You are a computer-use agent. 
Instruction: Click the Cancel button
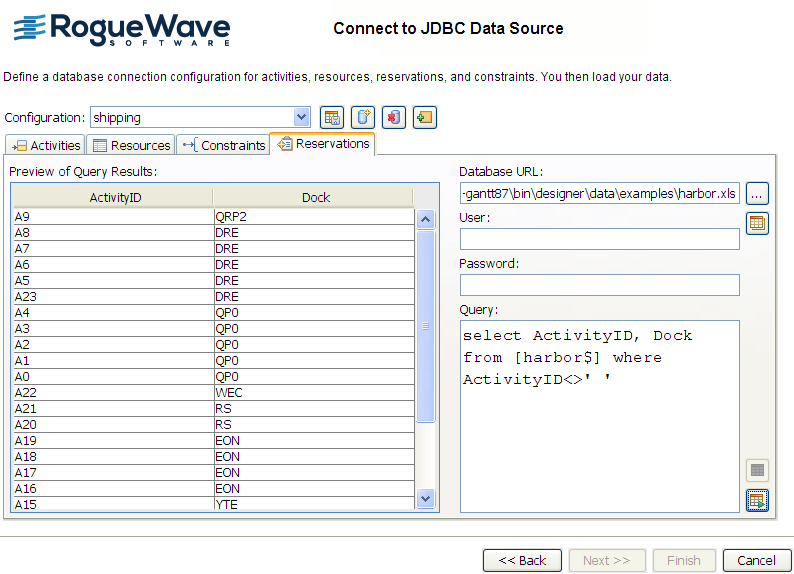[757, 560]
